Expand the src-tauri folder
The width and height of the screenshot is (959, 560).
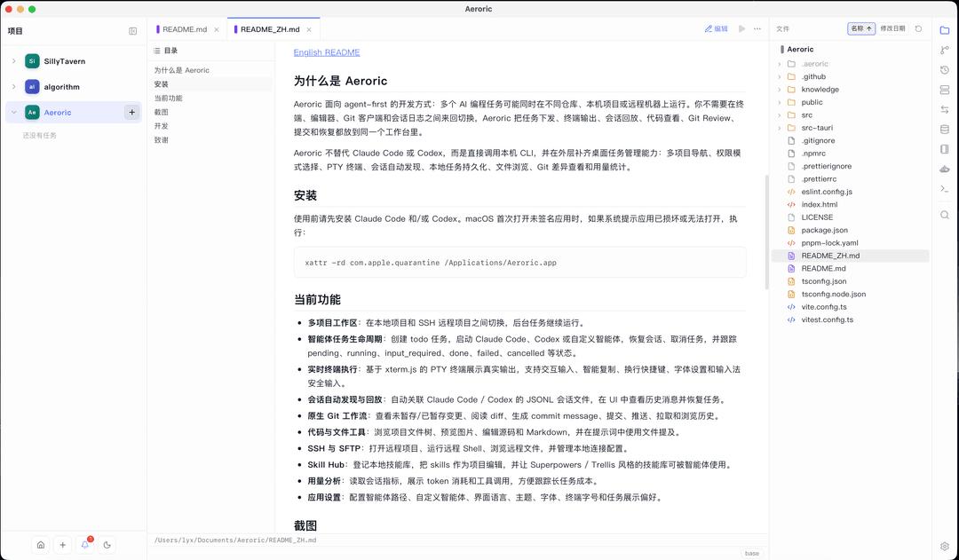780,128
